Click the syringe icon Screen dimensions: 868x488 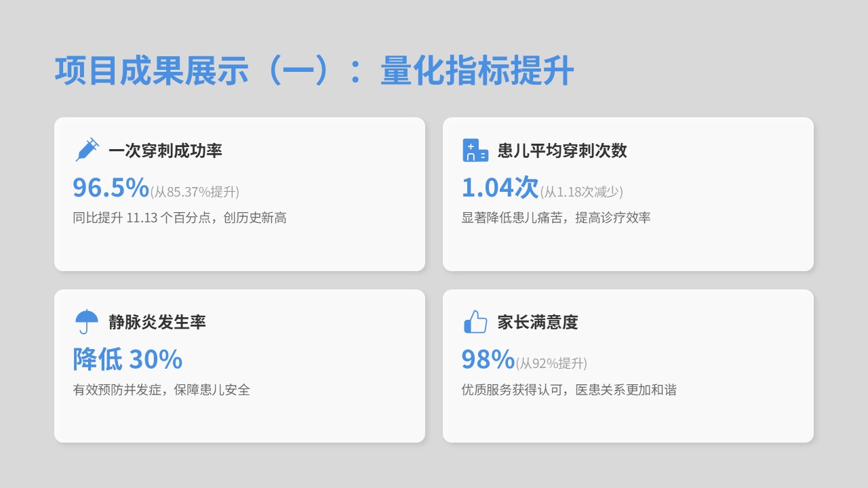87,150
